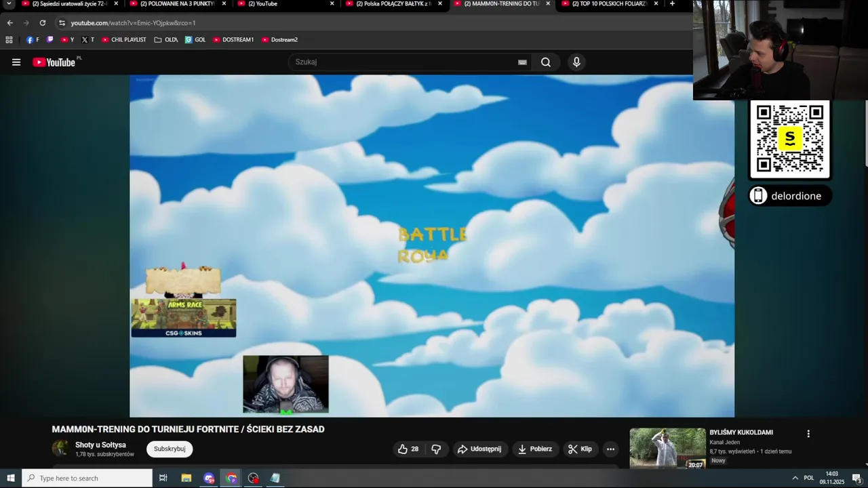Expand the tab search dropdown arrow
Screen dimensions: 868x488
9,4
